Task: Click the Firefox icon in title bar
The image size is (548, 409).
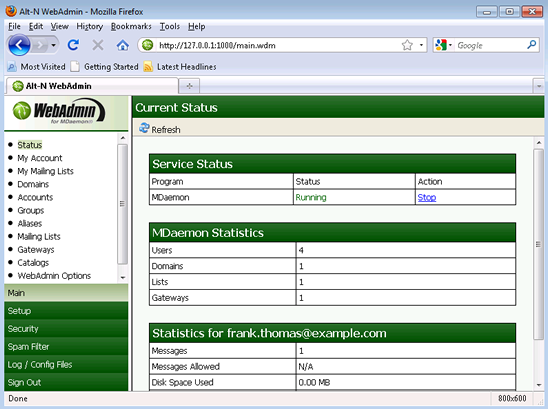Action: click(x=11, y=11)
